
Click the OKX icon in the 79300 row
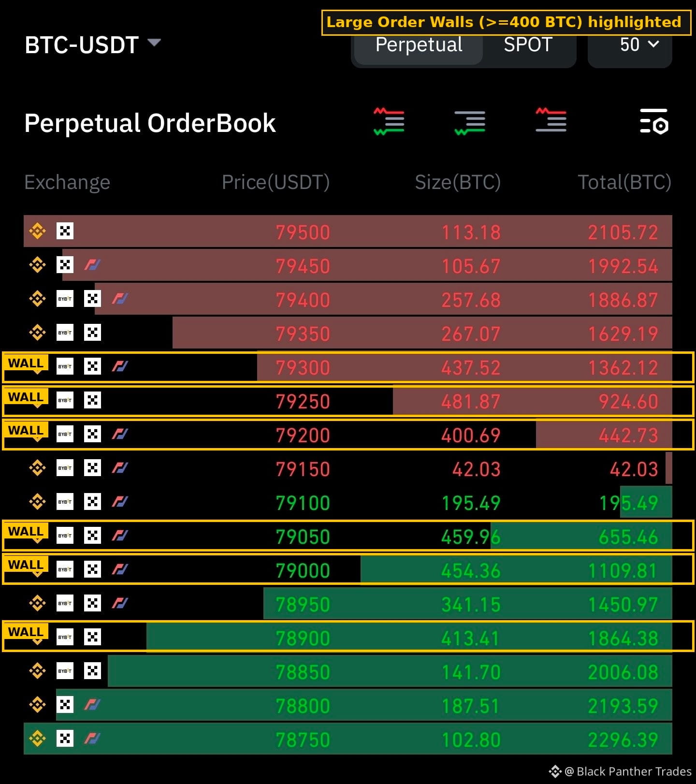(92, 366)
